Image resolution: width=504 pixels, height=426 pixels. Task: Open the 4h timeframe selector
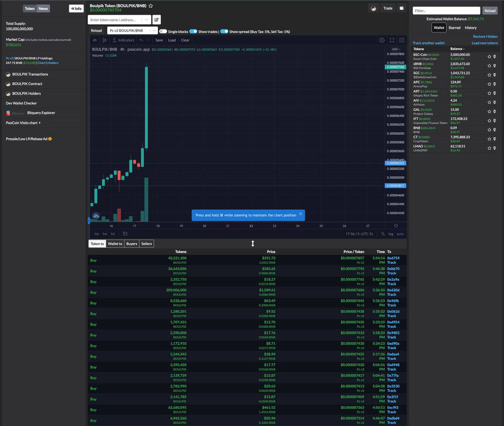(x=94, y=40)
